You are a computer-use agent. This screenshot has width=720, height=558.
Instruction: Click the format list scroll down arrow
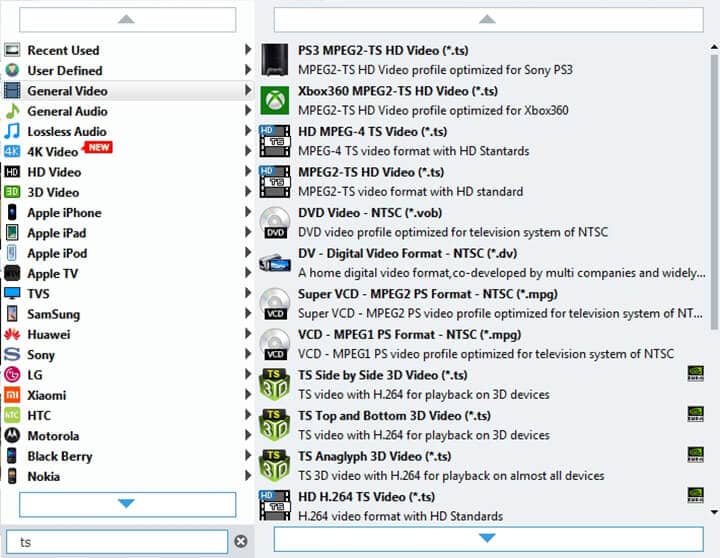point(714,512)
